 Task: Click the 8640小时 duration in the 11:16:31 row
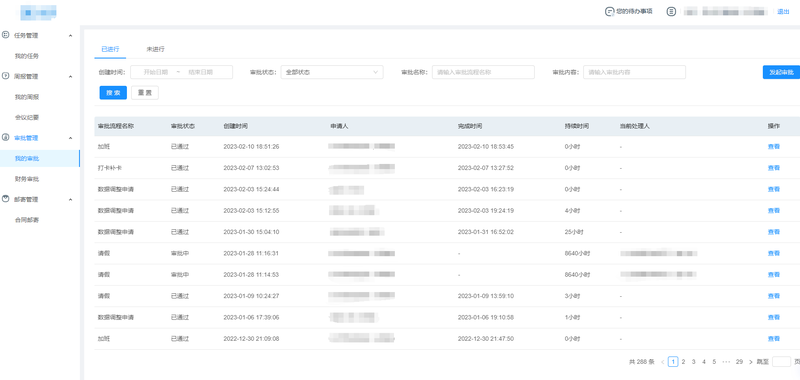(x=577, y=253)
